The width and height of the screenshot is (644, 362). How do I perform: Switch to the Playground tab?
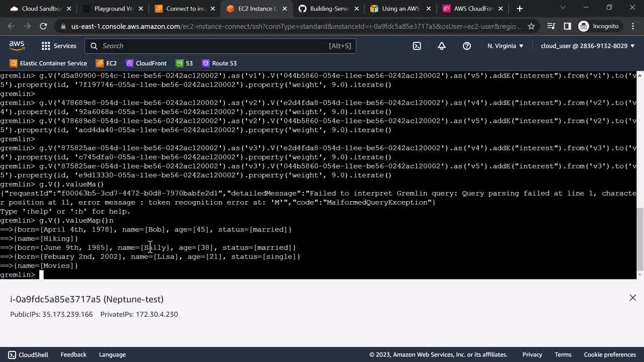coord(112,9)
